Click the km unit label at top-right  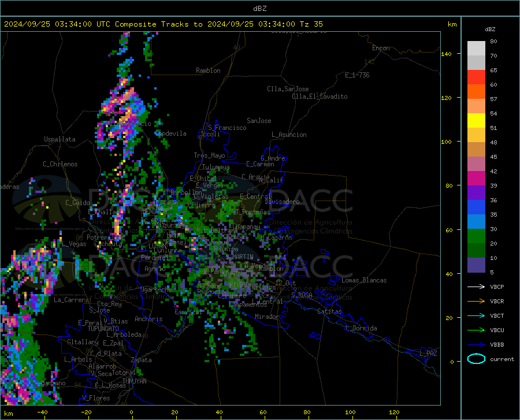point(452,24)
